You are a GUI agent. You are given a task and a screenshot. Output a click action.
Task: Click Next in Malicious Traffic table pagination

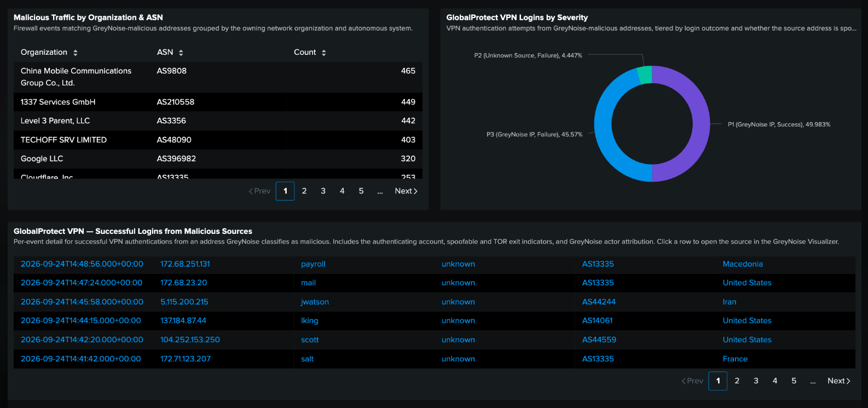406,191
